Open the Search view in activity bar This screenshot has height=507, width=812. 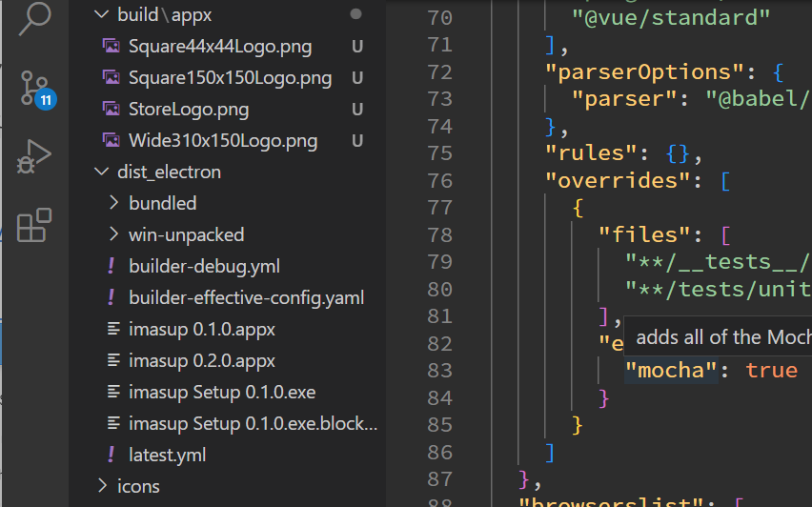[x=34, y=16]
